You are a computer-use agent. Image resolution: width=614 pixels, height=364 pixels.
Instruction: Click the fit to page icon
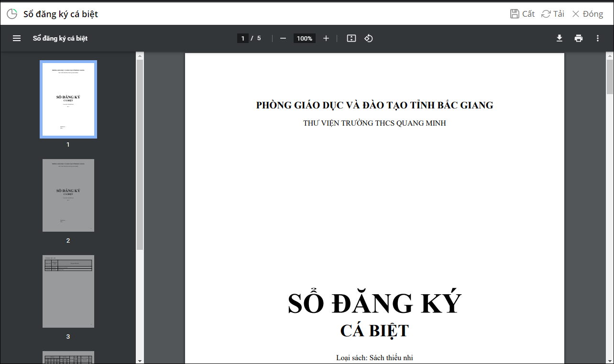[351, 38]
